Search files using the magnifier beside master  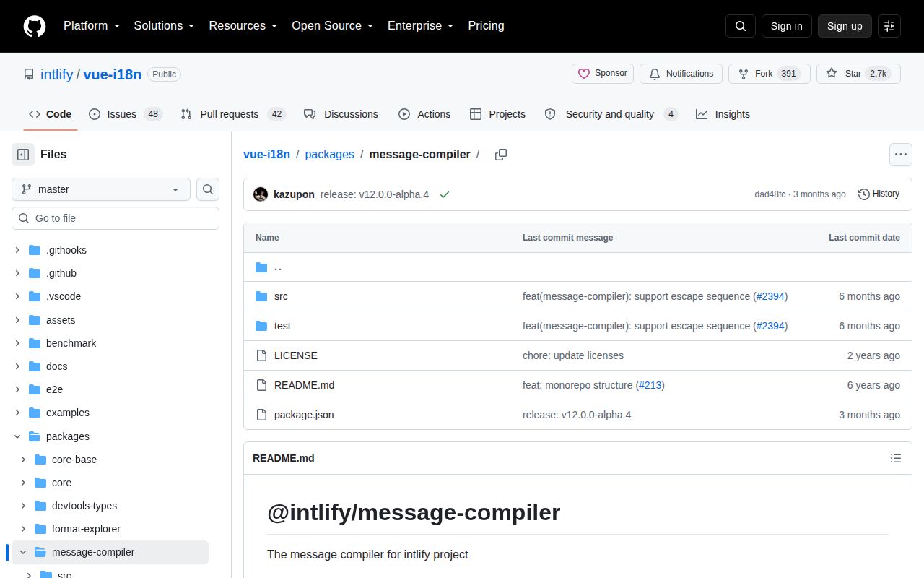pyautogui.click(x=208, y=189)
